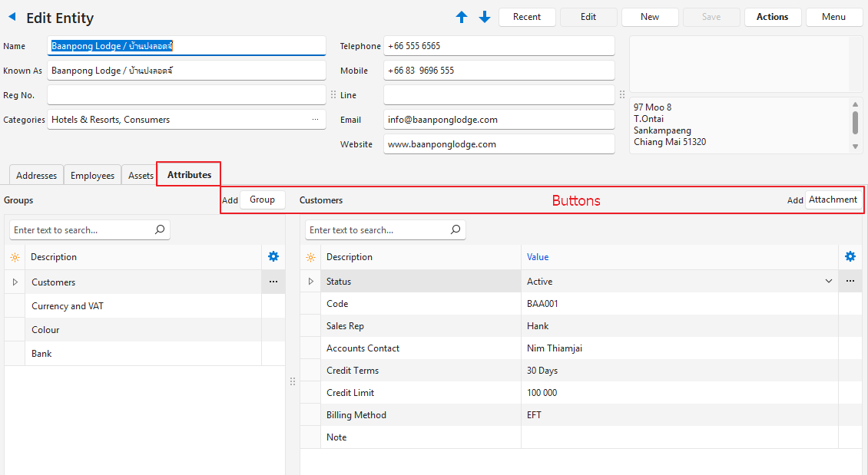This screenshot has height=475, width=868.
Task: Expand the Status value dropdown
Action: tap(828, 282)
